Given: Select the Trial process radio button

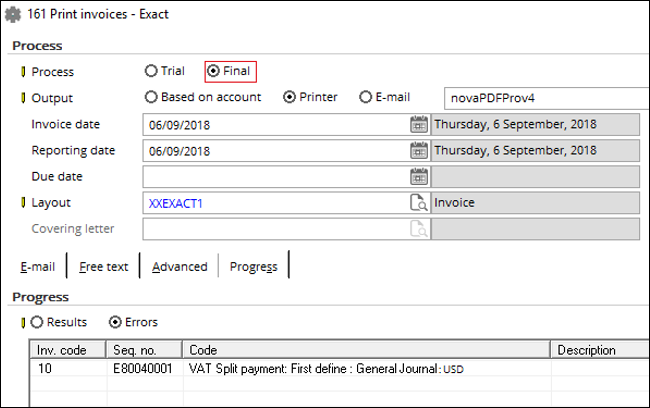Looking at the screenshot, I should pos(151,71).
